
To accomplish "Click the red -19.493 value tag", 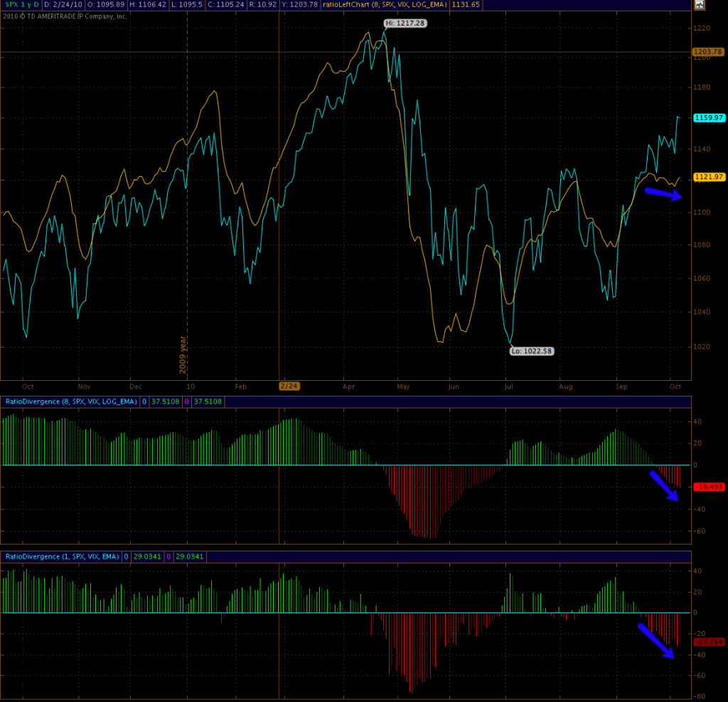I will coord(708,487).
